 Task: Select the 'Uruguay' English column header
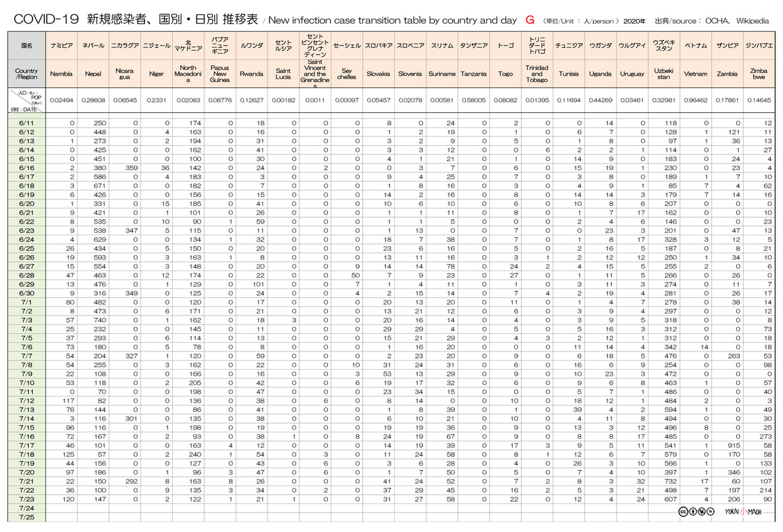(632, 74)
